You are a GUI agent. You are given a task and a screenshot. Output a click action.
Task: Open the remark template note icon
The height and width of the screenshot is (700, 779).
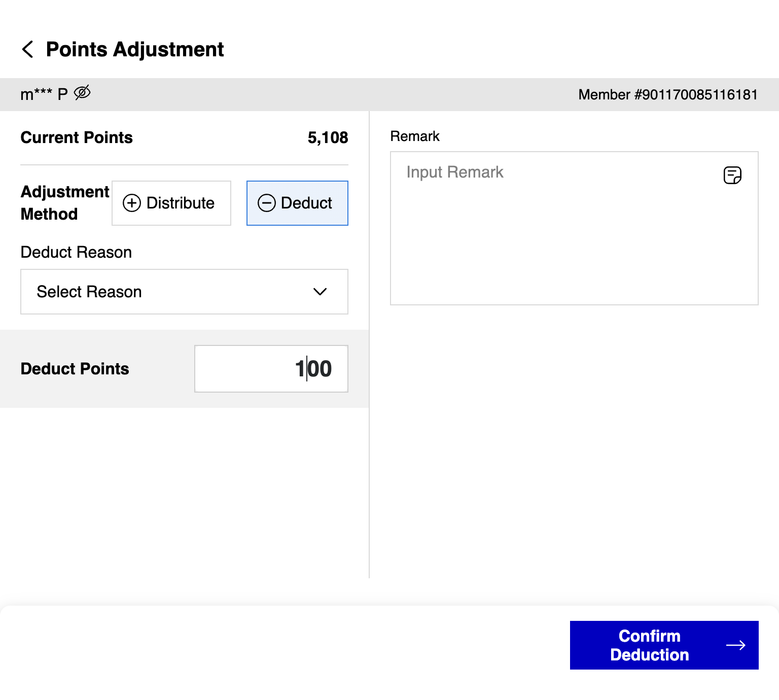click(x=732, y=175)
